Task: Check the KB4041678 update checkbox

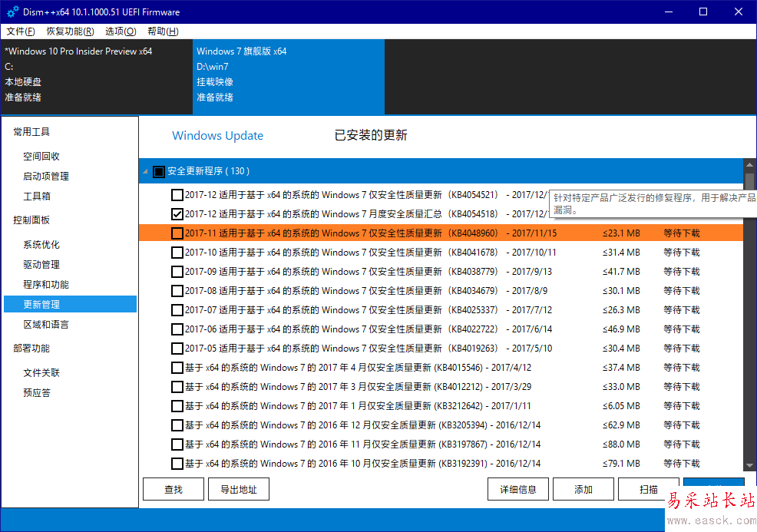Action: click(177, 253)
